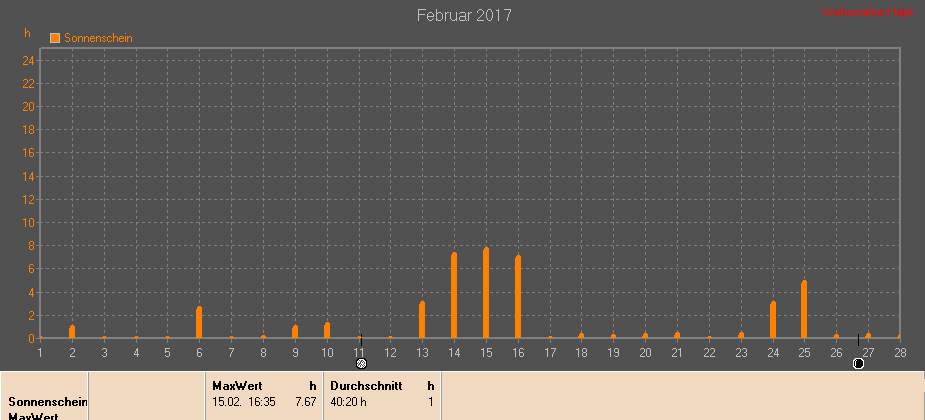The image size is (925, 420).
Task: Click the x-axis label 20
Action: point(645,352)
